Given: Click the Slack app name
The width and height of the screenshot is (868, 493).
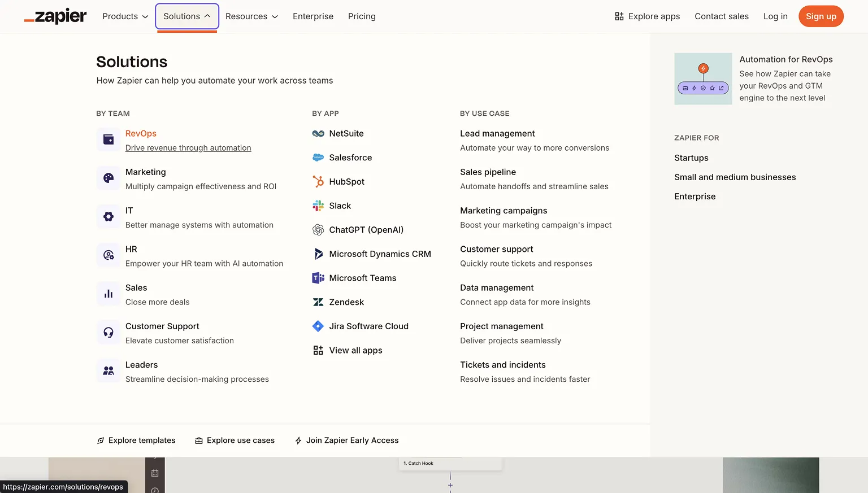Looking at the screenshot, I should 340,206.
